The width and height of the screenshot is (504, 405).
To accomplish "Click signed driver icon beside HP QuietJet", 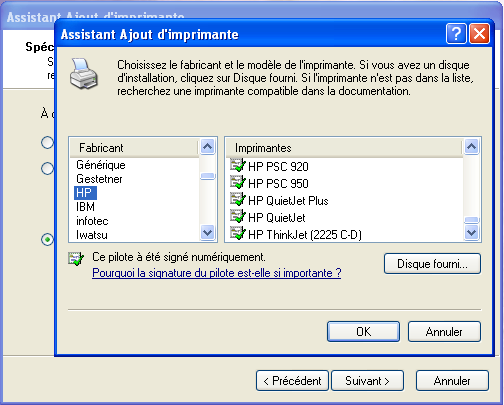I will 238,216.
